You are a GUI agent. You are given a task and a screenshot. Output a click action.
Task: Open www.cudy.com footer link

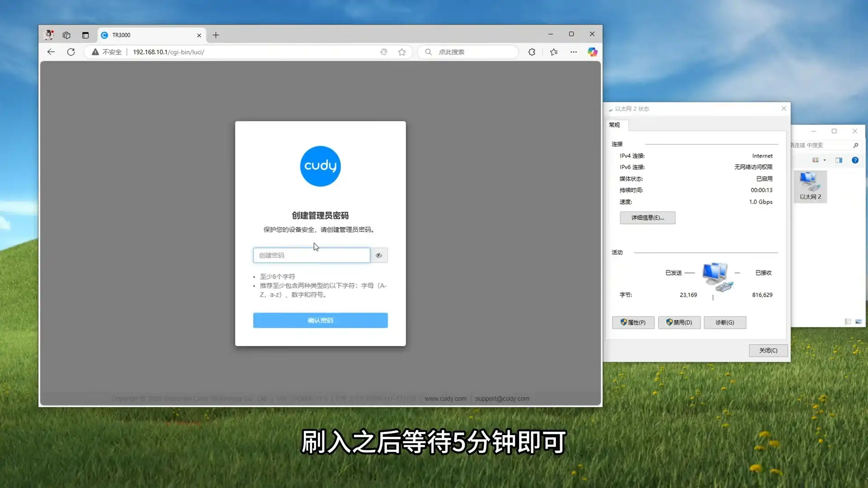[x=445, y=399]
